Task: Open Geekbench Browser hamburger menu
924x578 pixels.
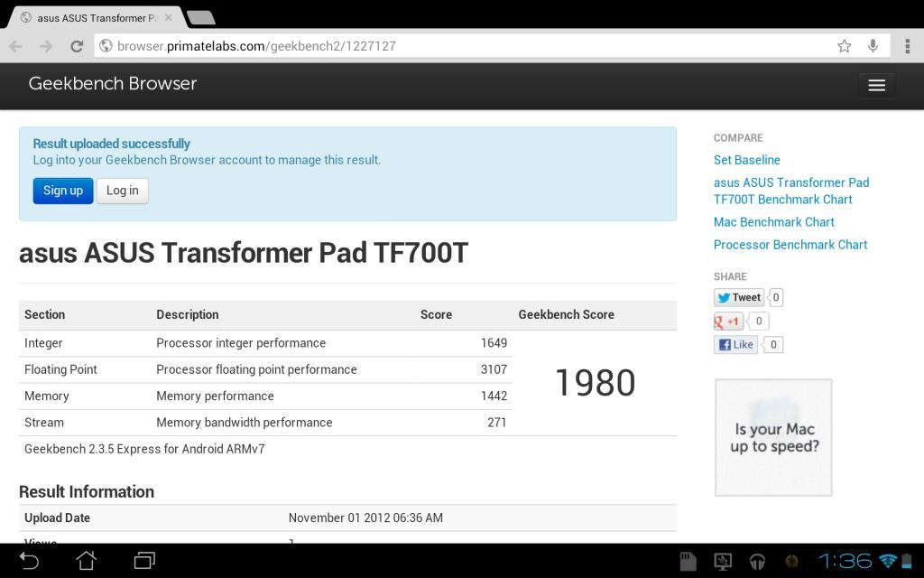Action: [x=876, y=86]
